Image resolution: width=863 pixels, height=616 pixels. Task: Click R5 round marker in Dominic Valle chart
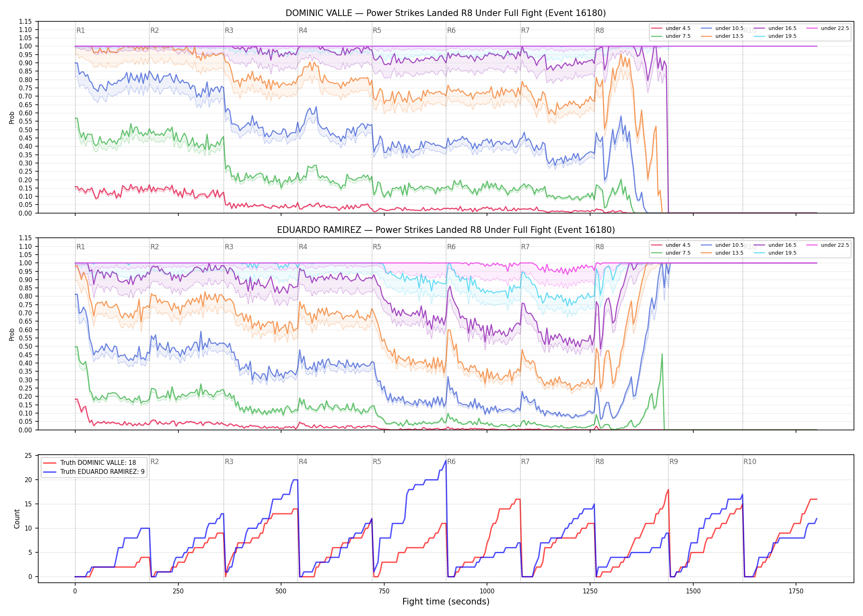point(377,30)
